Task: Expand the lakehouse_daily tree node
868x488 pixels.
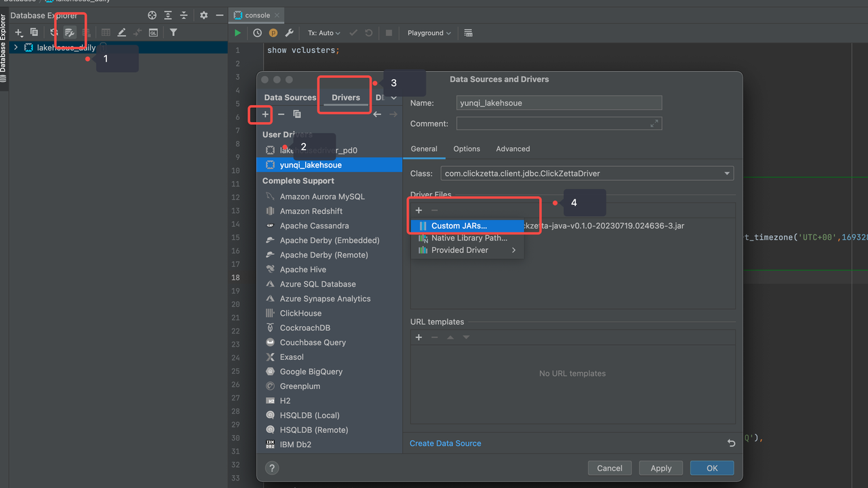Action: click(16, 47)
